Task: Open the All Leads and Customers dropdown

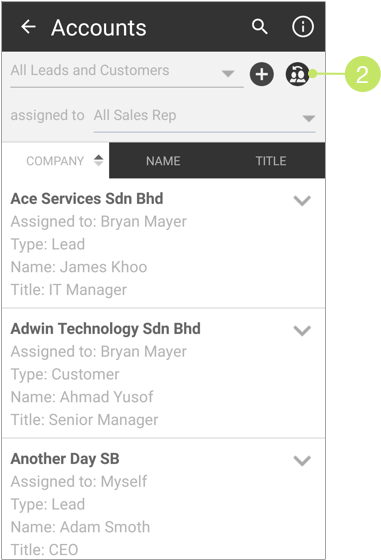Action: point(127,74)
